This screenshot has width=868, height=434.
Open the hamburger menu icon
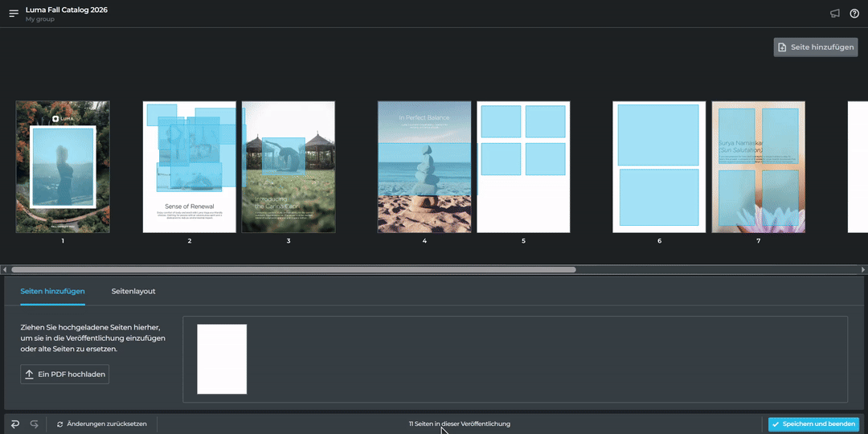tap(14, 14)
